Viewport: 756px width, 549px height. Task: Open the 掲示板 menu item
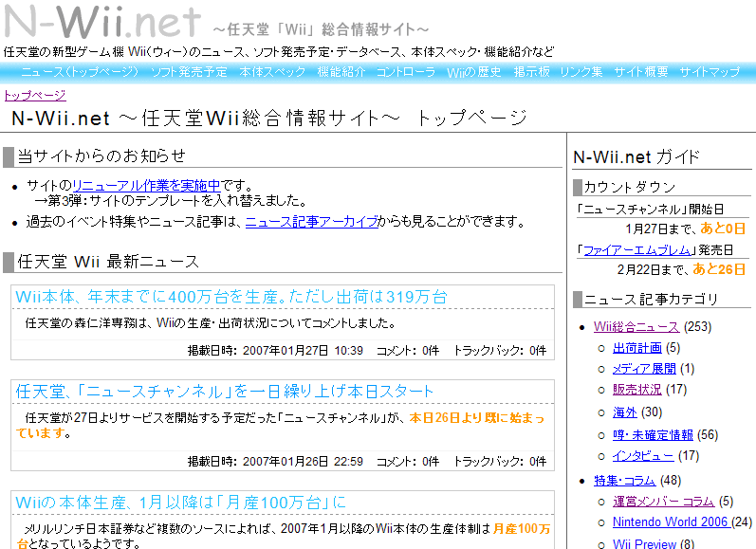(532, 72)
